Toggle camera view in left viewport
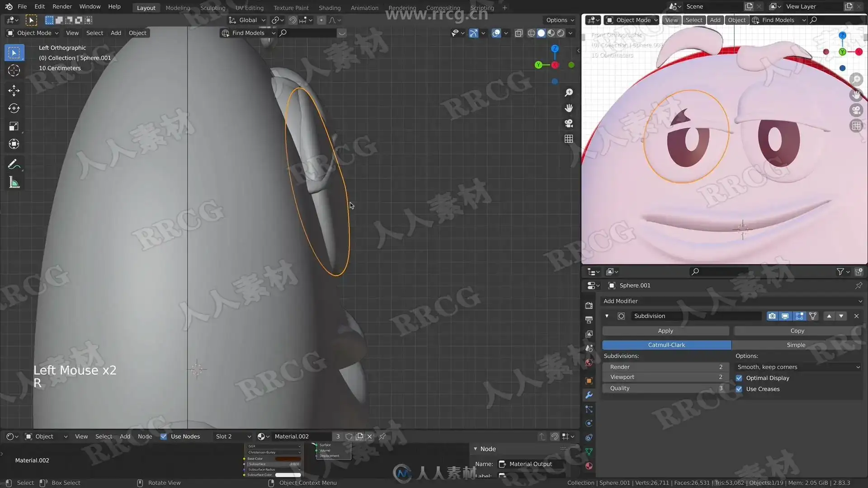The height and width of the screenshot is (488, 868). pyautogui.click(x=569, y=123)
